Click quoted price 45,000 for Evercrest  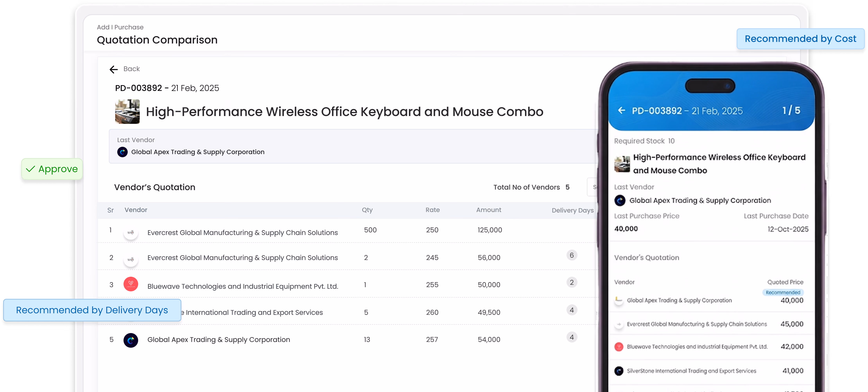[792, 324]
